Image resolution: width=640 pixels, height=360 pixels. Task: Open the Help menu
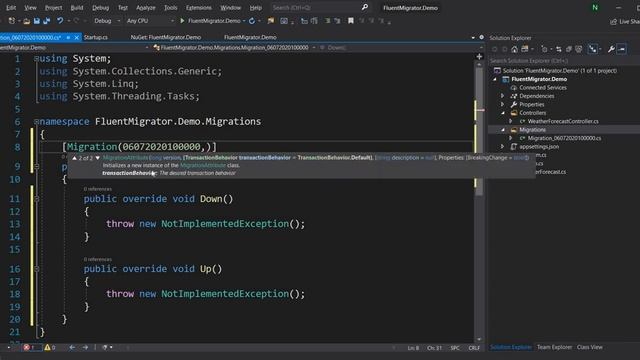(x=256, y=8)
